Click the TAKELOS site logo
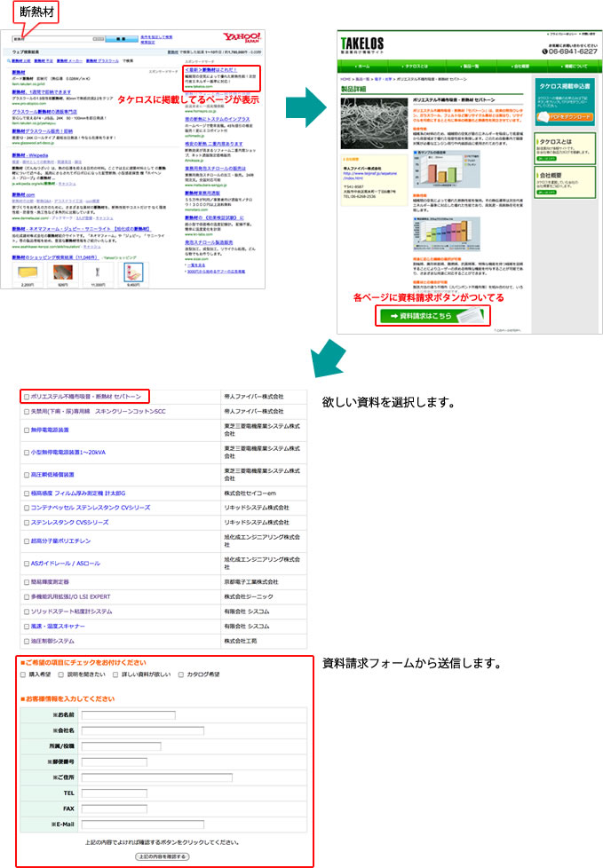The height and width of the screenshot is (868, 603). point(362,43)
